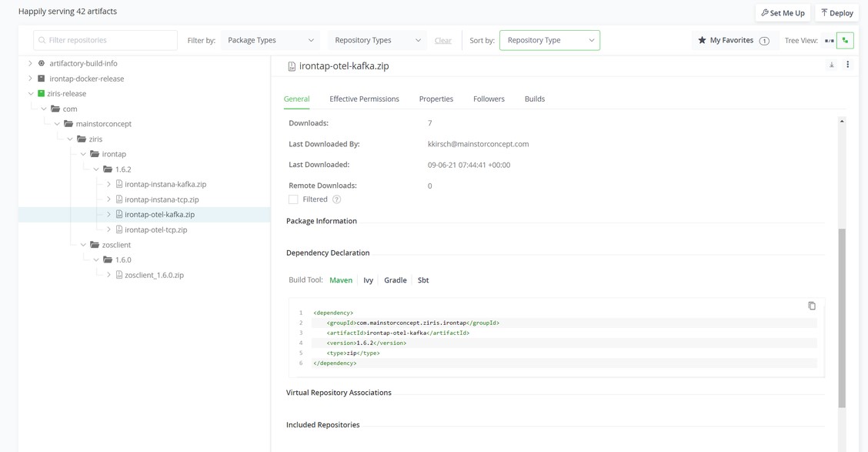Image resolution: width=868 pixels, height=452 pixels.
Task: Click the Package Information section heading
Action: pyautogui.click(x=322, y=221)
